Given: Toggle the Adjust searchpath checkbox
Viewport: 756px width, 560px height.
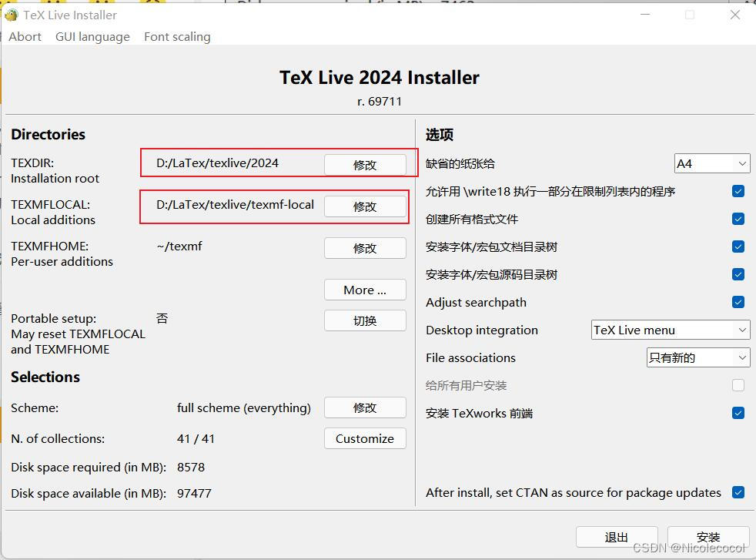Looking at the screenshot, I should pyautogui.click(x=738, y=302).
